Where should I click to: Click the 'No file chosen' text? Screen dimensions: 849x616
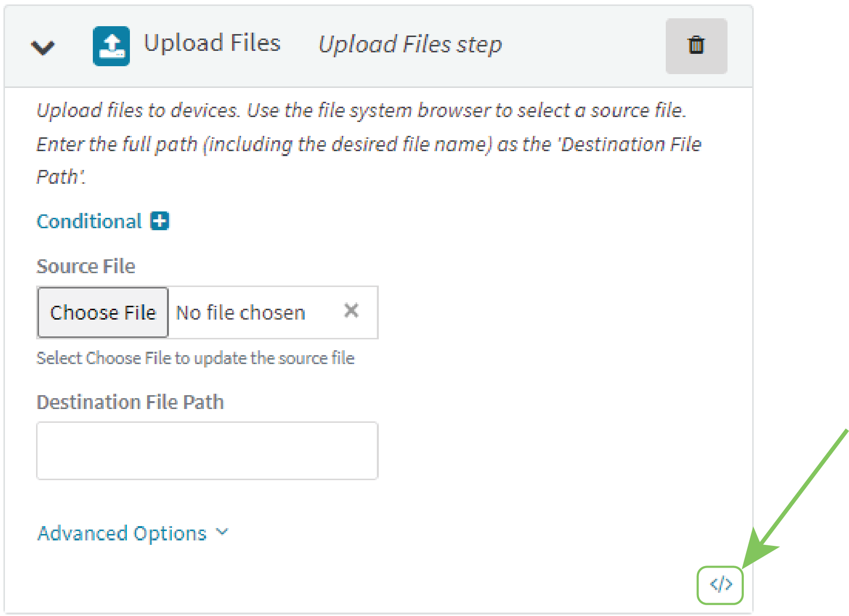(241, 313)
